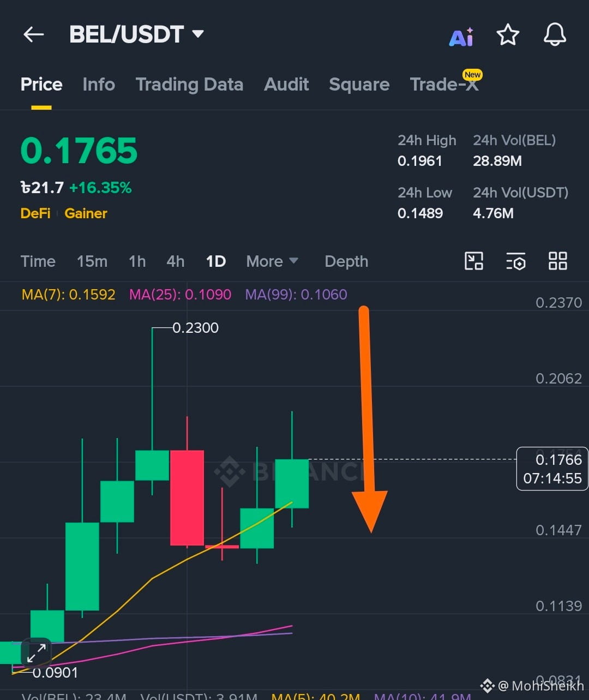
Task: Tap the 24h Vol(BEL) value 28.89M
Action: [x=497, y=161]
